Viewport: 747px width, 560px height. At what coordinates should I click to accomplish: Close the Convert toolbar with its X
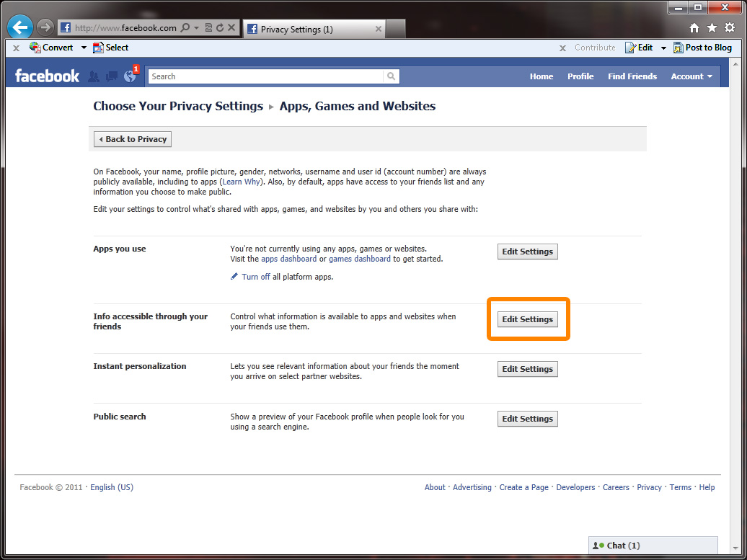(16, 48)
